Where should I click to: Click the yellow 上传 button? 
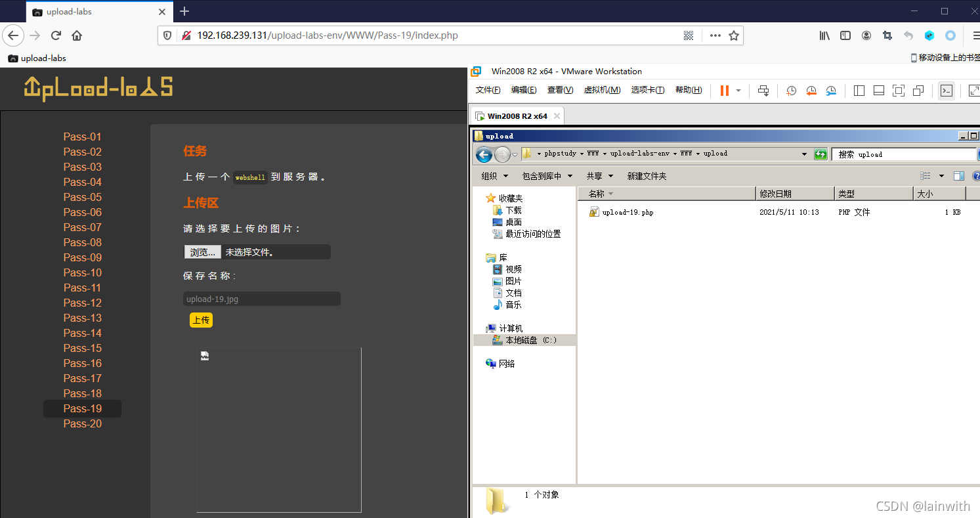click(x=201, y=320)
